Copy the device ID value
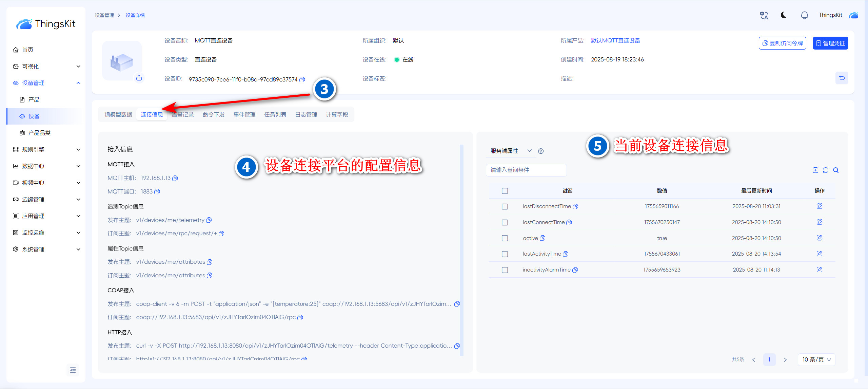 [302, 79]
